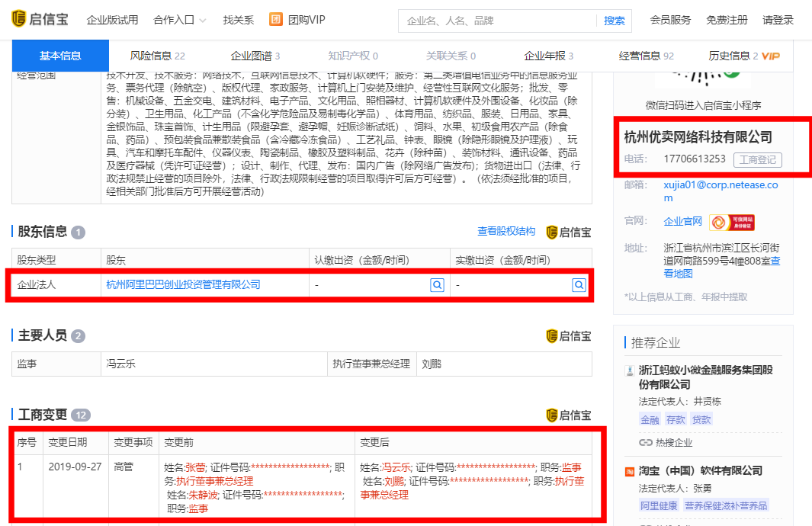
Task: Click the 查看股权结构 link
Action: coord(506,232)
